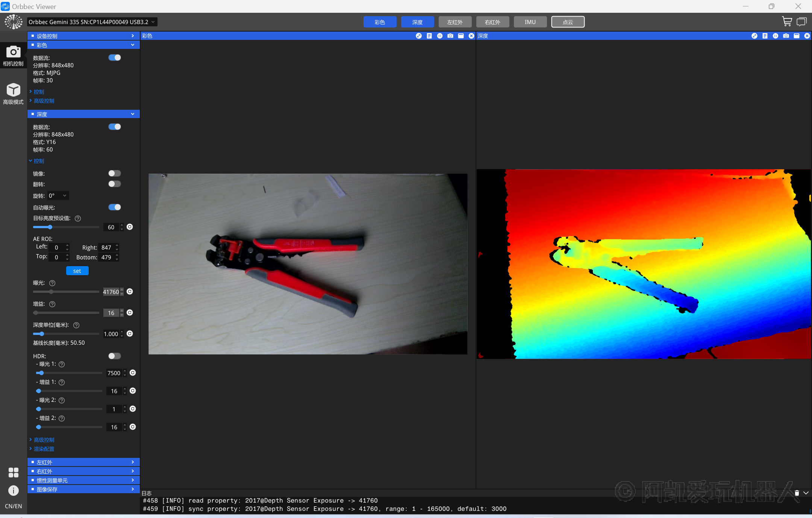Close the depth view panel
Image resolution: width=812 pixels, height=518 pixels.
(x=807, y=36)
